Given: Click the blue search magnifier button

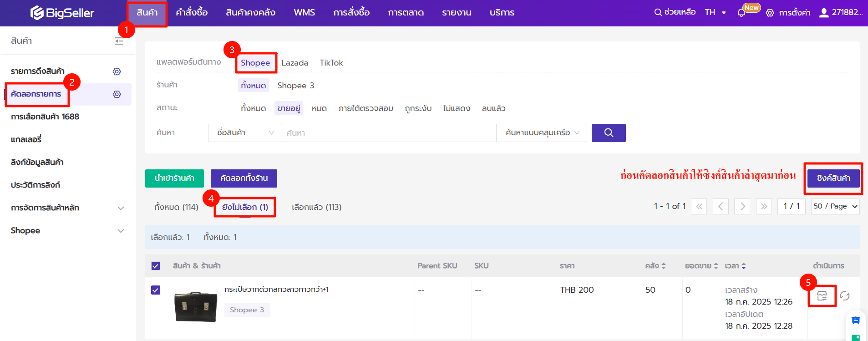Looking at the screenshot, I should (609, 133).
